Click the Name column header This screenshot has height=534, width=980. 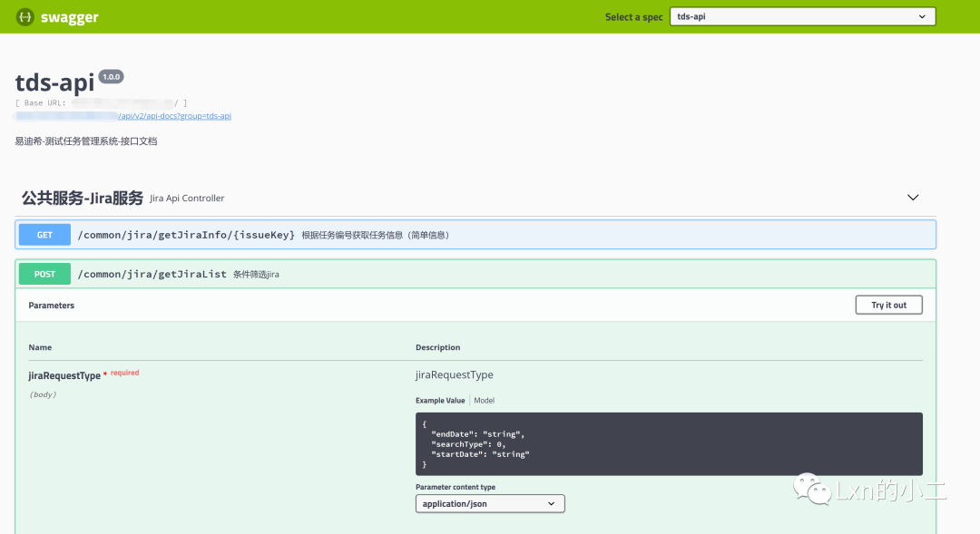(x=40, y=347)
